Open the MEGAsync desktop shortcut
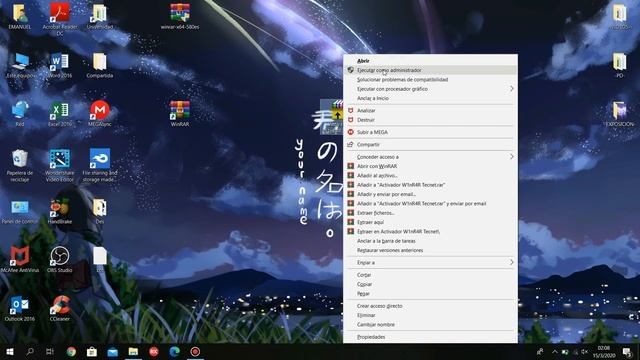 100,113
